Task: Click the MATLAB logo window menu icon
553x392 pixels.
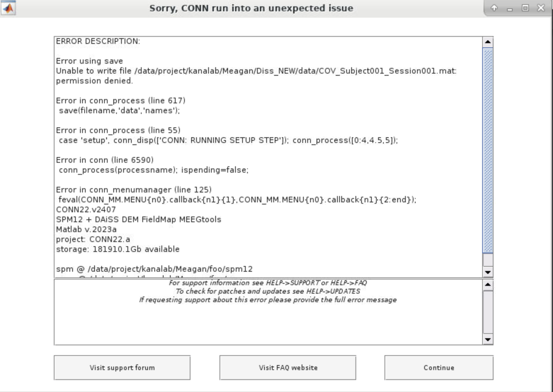Action: pos(8,8)
